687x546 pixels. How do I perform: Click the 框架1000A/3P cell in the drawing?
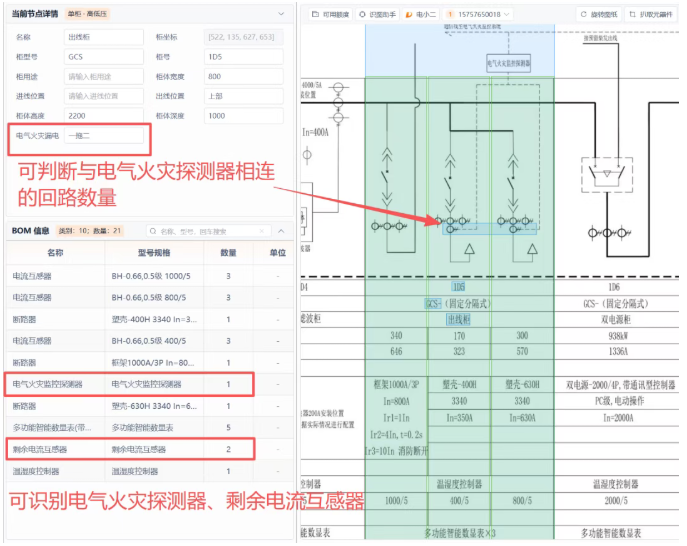point(396,385)
